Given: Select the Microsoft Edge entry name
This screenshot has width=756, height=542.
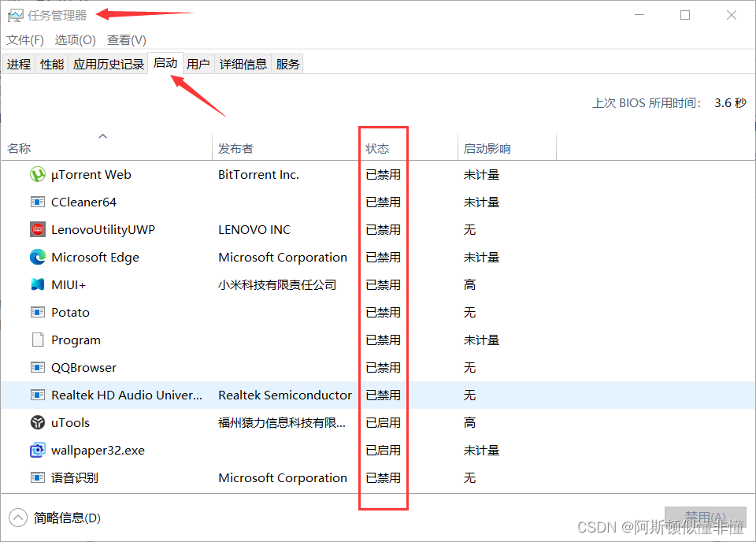Looking at the screenshot, I should coord(95,257).
